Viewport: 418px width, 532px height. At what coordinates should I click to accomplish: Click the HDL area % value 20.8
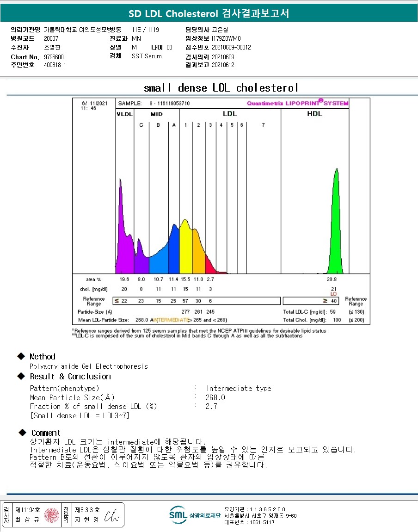click(332, 279)
